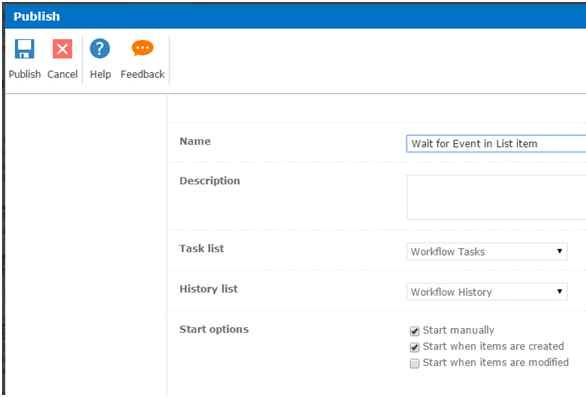Open Help via the question mark icon
The height and width of the screenshot is (397, 586).
[x=100, y=49]
